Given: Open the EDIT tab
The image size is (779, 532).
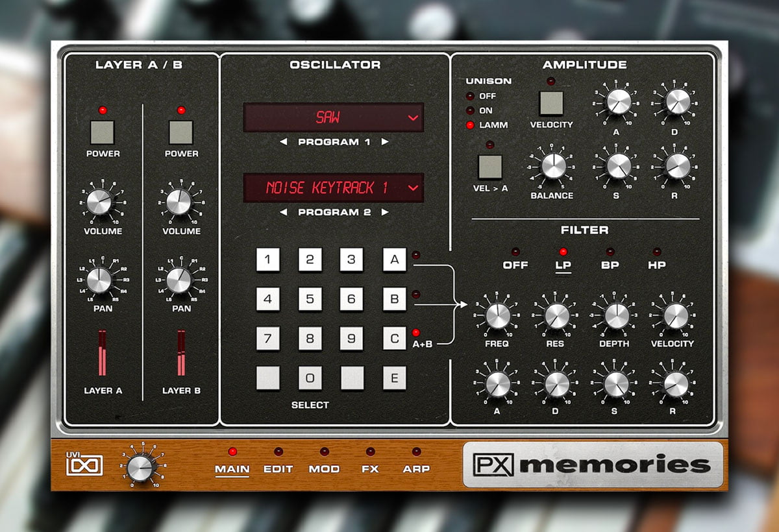Looking at the screenshot, I should tap(278, 468).
